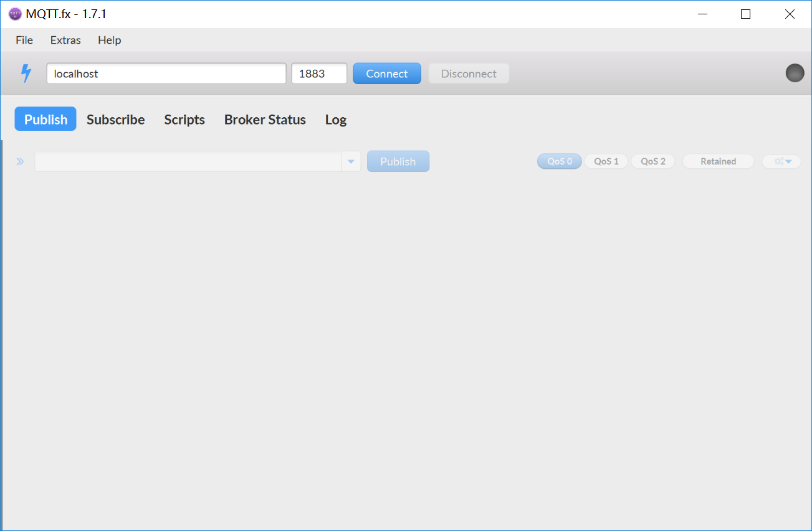812x531 pixels.
Task: Click the gray connection status indicator
Action: [795, 73]
